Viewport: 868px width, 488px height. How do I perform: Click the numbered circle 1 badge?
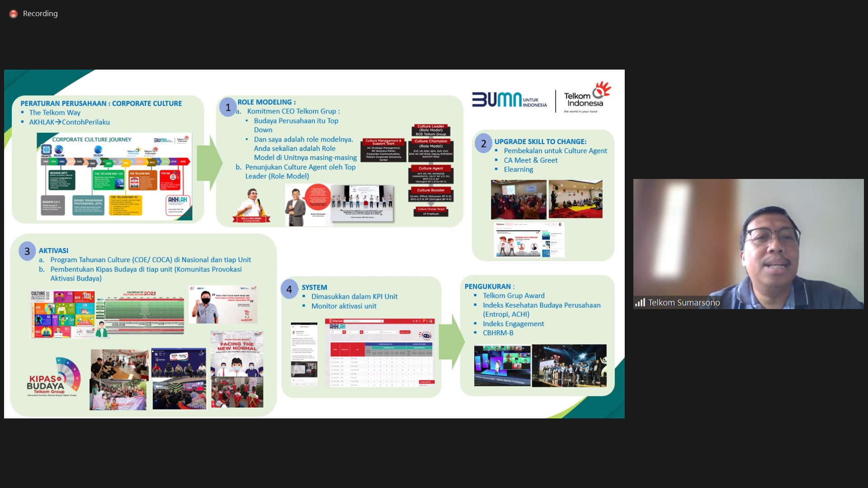228,108
